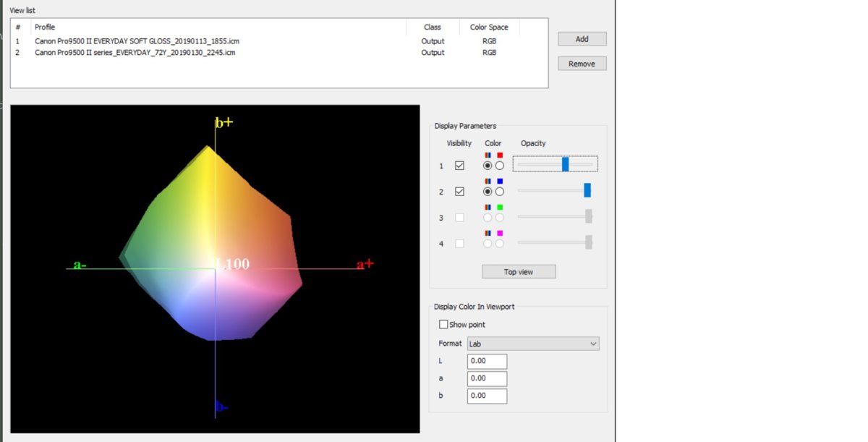Click the multicolor icon for profile 1
868x442 pixels.
pyautogui.click(x=488, y=155)
